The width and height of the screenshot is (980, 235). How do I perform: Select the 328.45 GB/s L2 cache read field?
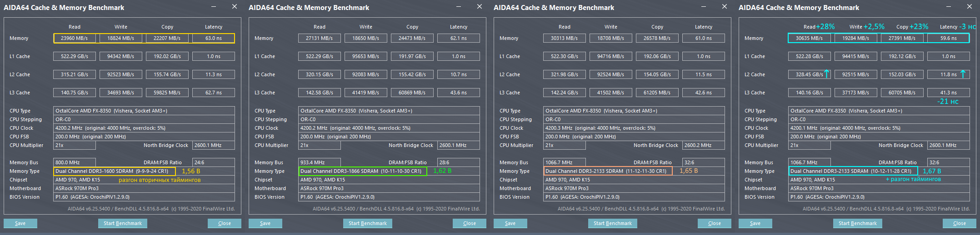[809, 74]
